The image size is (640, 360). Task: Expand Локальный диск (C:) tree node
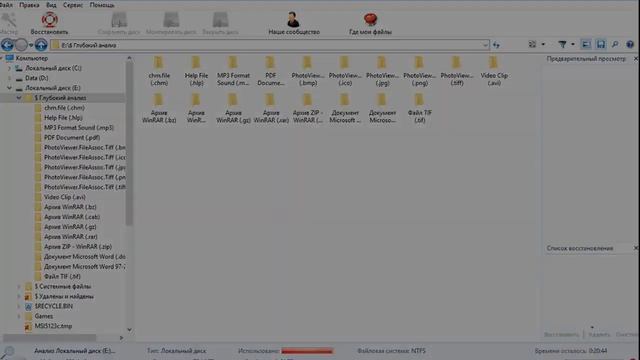coord(9,68)
